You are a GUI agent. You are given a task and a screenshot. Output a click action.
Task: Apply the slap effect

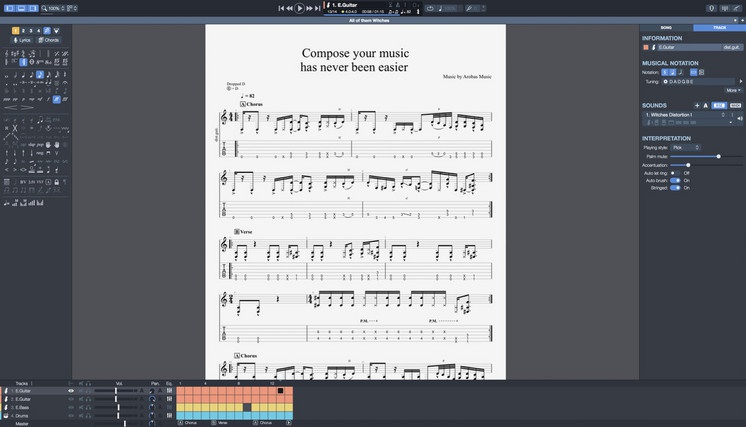(x=31, y=145)
